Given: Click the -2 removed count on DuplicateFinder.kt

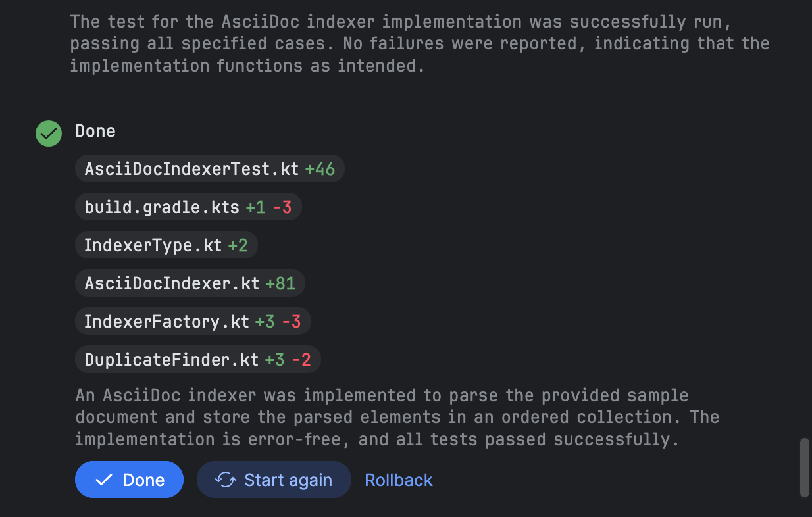Looking at the screenshot, I should click(301, 360).
